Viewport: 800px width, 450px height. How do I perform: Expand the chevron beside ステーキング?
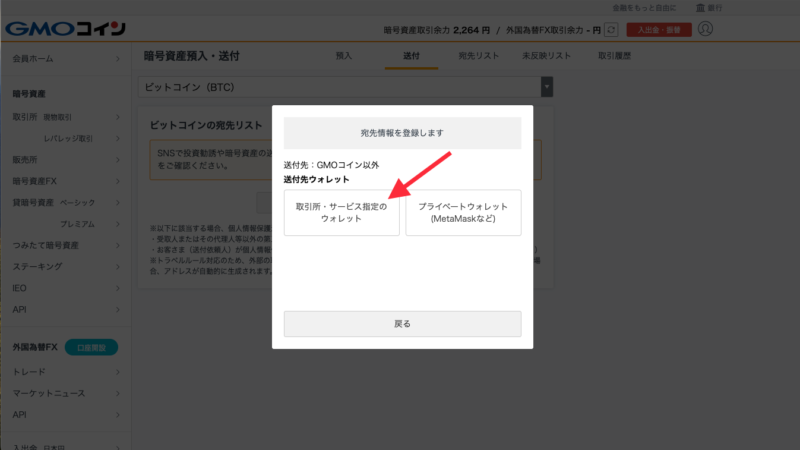point(117,266)
